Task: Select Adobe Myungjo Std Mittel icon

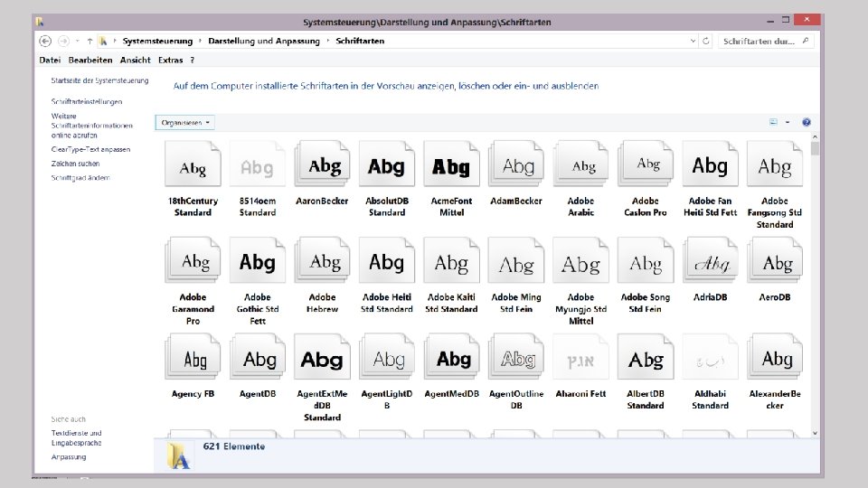Action: 580,260
